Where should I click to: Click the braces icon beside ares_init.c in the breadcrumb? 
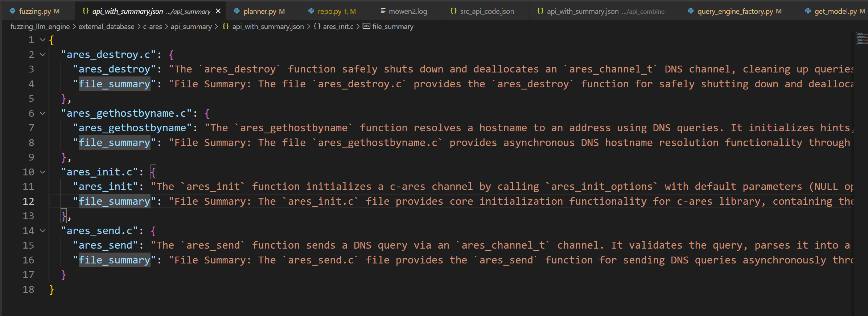pos(317,26)
